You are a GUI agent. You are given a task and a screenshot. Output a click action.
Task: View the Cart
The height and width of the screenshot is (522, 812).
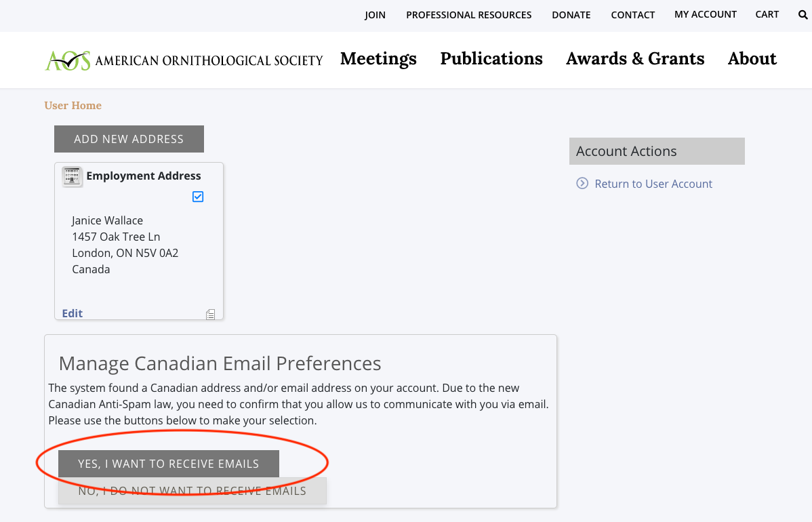click(x=767, y=14)
